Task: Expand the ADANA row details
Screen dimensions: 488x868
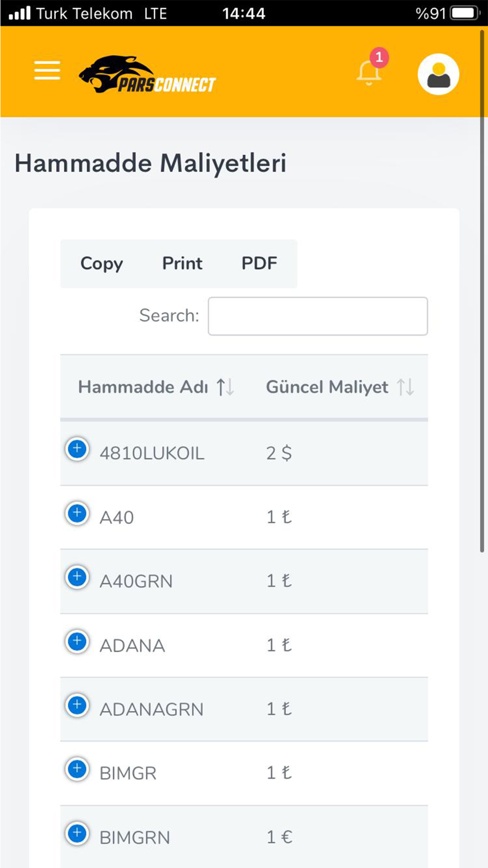Action: 77,641
